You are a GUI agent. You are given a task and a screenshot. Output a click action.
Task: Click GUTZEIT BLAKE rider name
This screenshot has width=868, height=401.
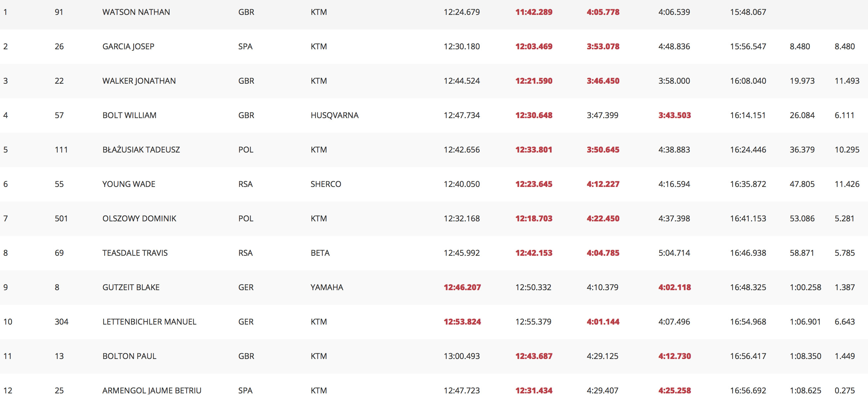(131, 287)
